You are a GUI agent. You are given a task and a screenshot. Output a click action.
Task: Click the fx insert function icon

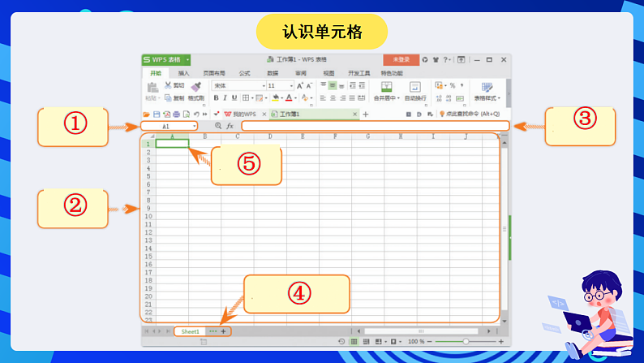coord(230,126)
